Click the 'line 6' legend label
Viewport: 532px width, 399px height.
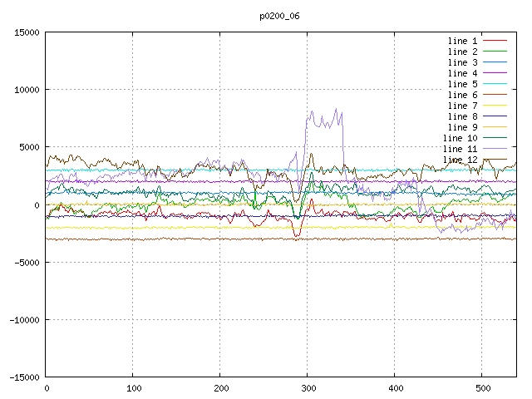tap(462, 95)
